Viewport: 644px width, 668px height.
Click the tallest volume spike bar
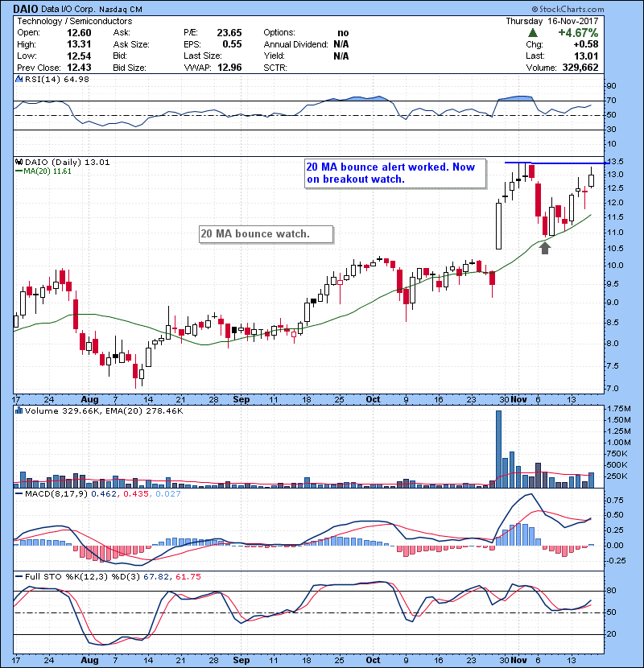pos(498,449)
